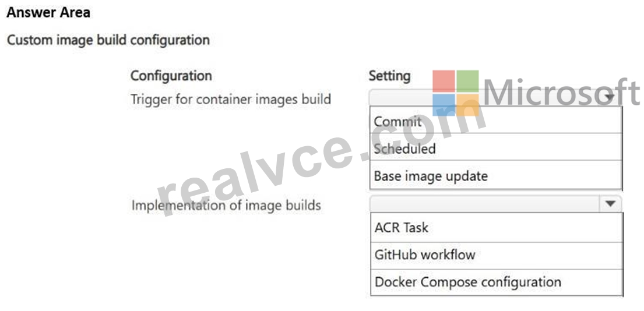Click the green square in Microsoft logo

[467, 81]
